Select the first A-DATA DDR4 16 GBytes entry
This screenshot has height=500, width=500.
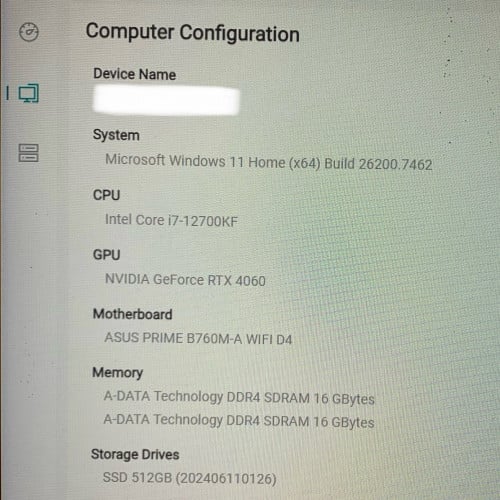239,398
